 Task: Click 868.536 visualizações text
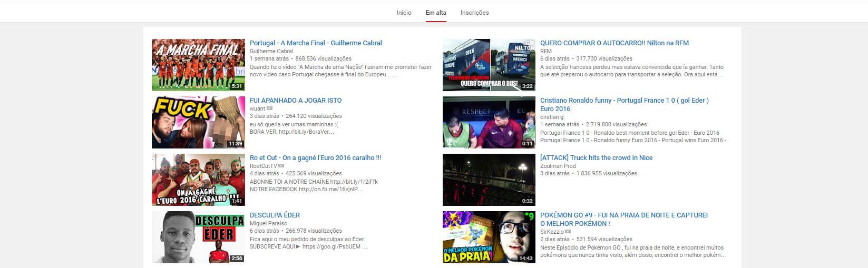click(324, 59)
